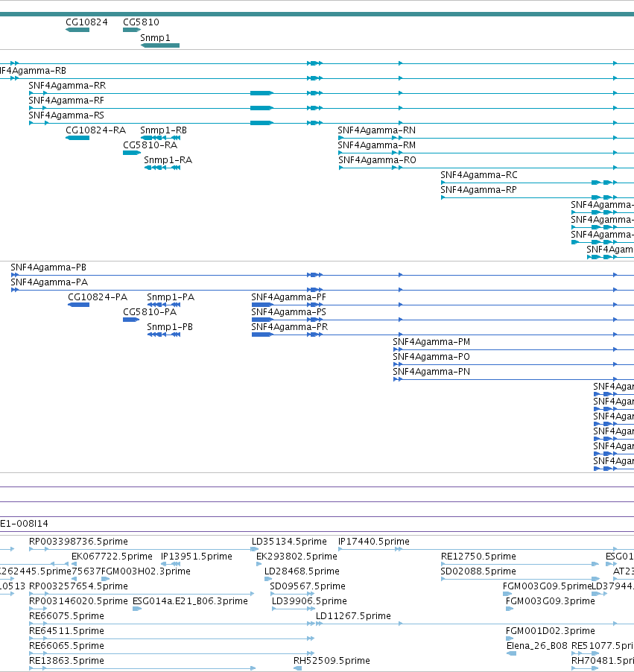Select EST LD39906.5prime
This screenshot has height=672, width=634.
tap(309, 601)
